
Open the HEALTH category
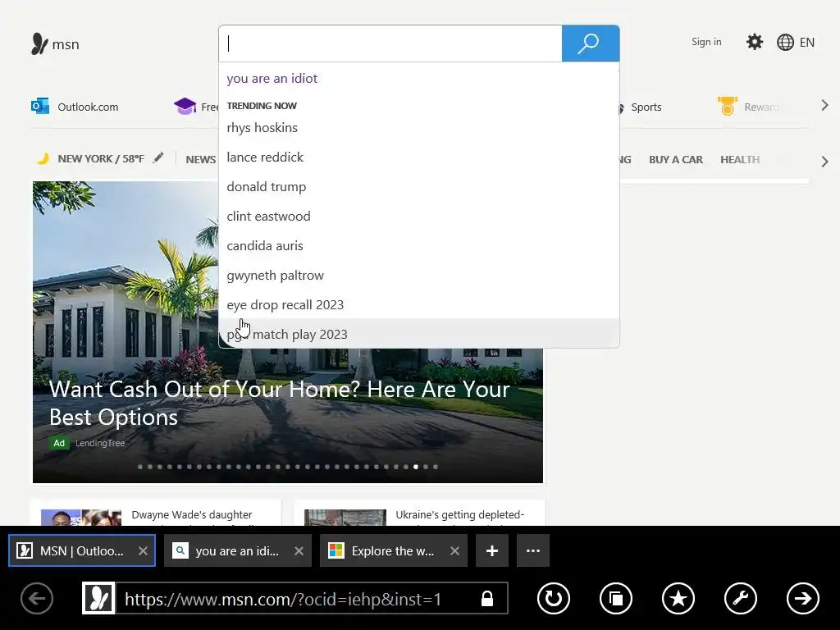(740, 160)
